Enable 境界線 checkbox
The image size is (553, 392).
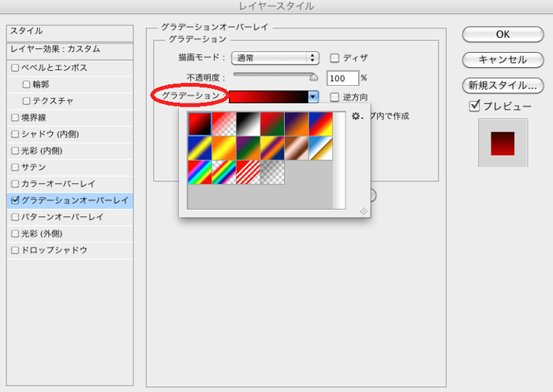click(15, 118)
